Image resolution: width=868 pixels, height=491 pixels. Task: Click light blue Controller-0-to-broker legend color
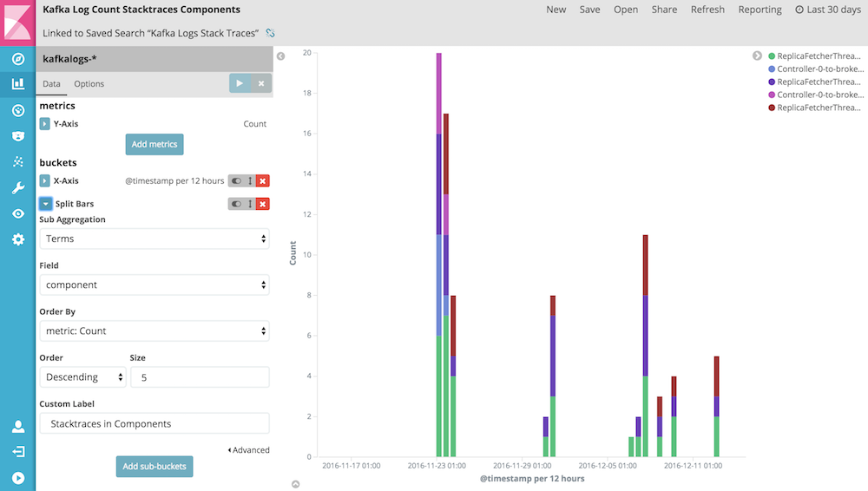772,69
